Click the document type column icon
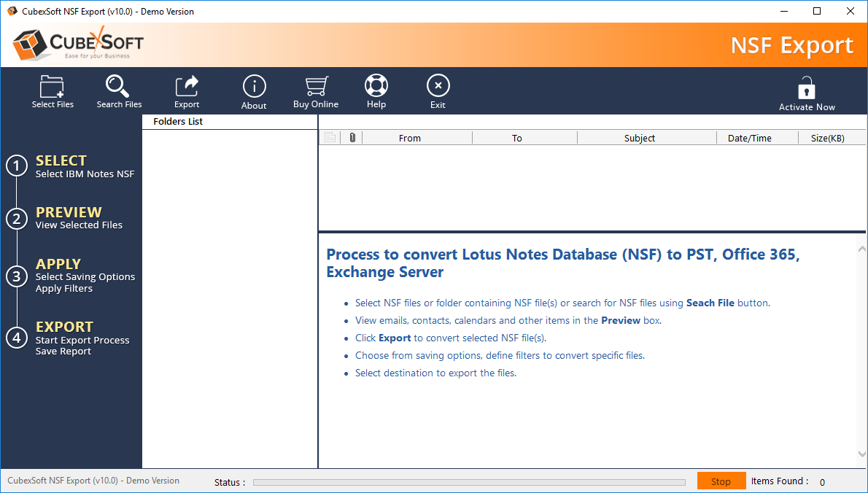Image resolution: width=868 pixels, height=493 pixels. 330,138
